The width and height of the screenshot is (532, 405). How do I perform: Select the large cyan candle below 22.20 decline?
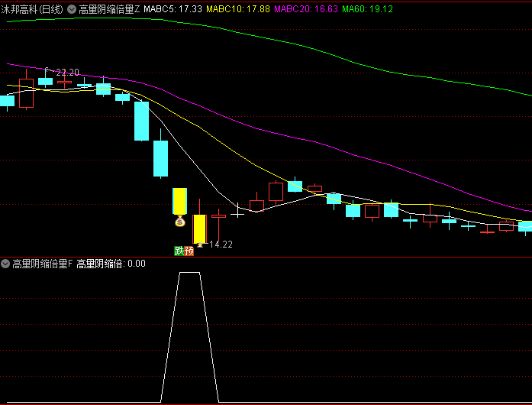coord(141,121)
